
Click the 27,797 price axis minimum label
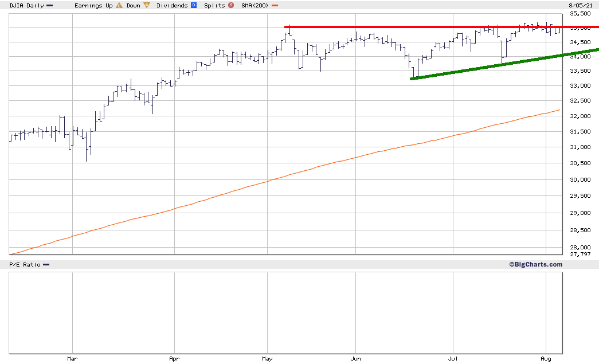[580, 254]
